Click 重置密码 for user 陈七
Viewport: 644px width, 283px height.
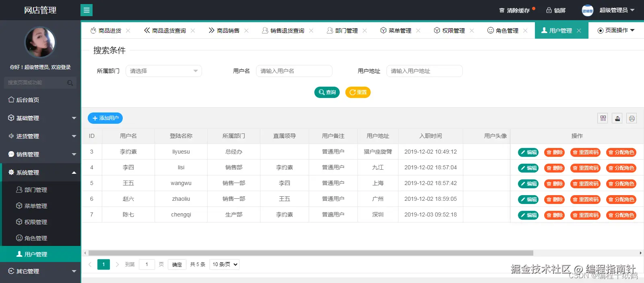pyautogui.click(x=585, y=215)
